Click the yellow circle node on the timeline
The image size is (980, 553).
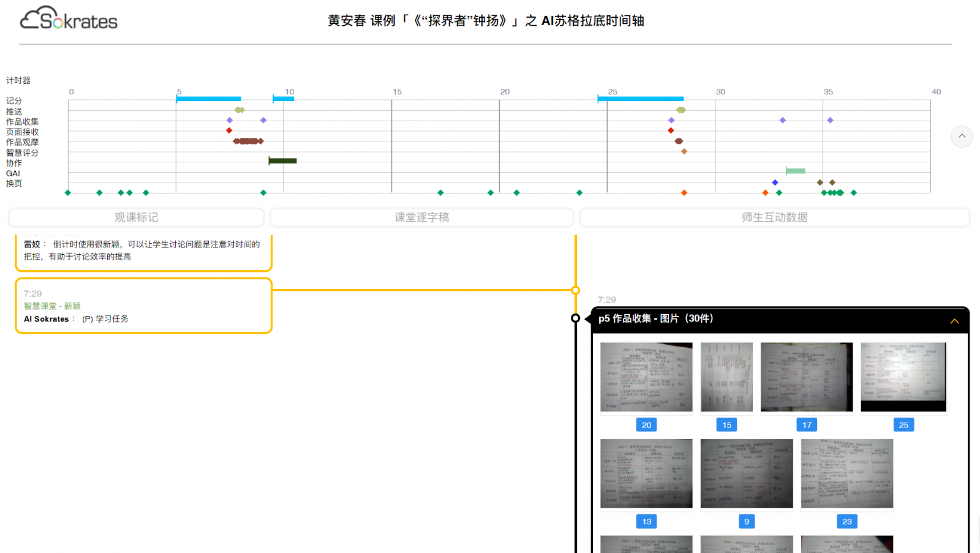point(575,290)
